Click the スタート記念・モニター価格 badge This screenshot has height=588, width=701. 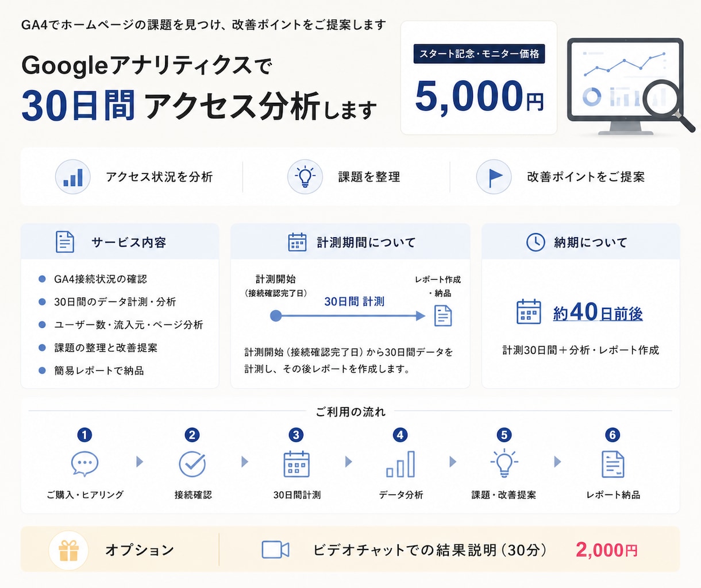point(479,54)
